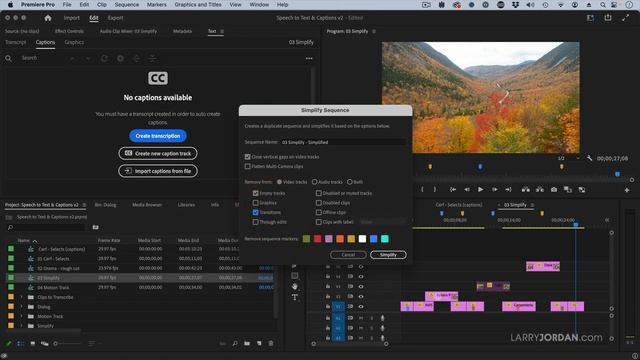
Task: Enable Flatten Multi-Camera clips checkbox
Action: (x=247, y=166)
